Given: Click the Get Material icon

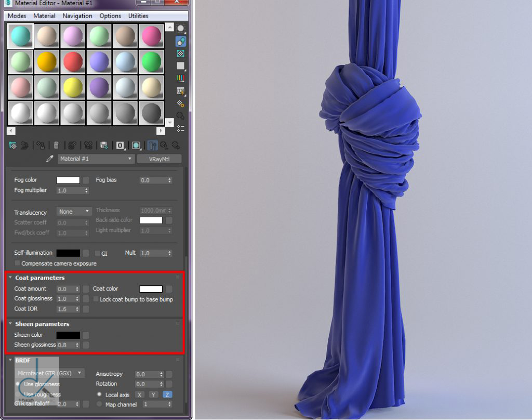Looking at the screenshot, I should click(x=13, y=146).
